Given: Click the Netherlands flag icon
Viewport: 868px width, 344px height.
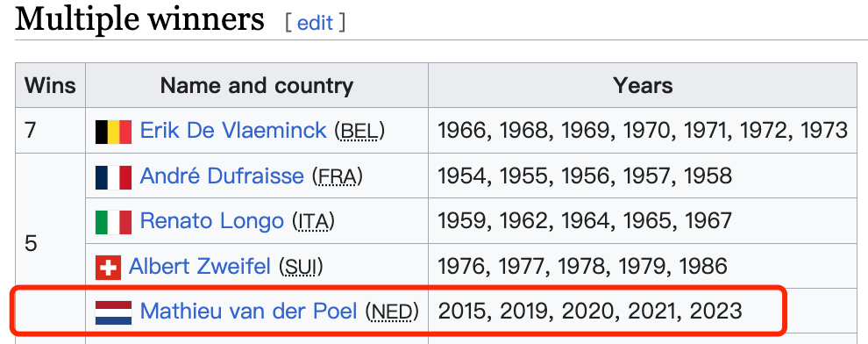Looking at the screenshot, I should (x=113, y=313).
